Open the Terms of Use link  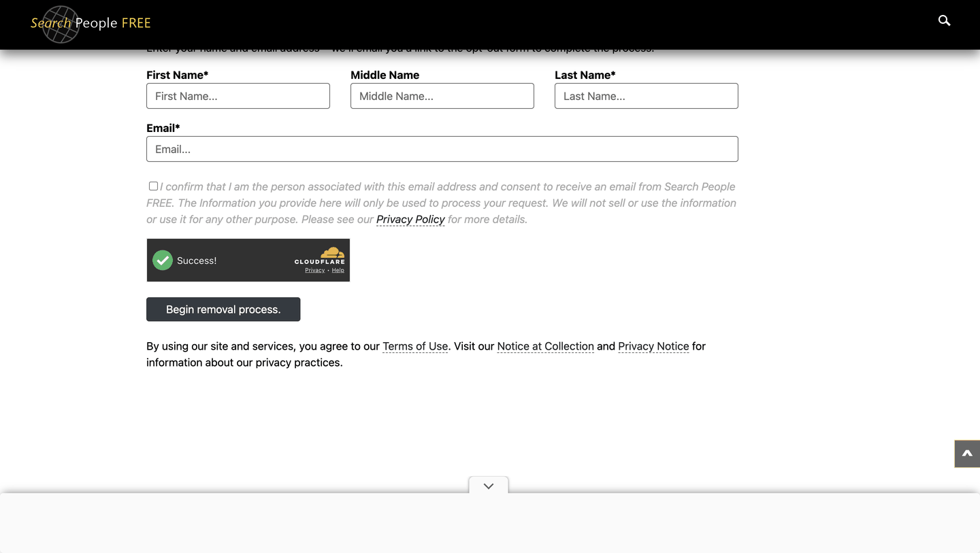pos(415,346)
